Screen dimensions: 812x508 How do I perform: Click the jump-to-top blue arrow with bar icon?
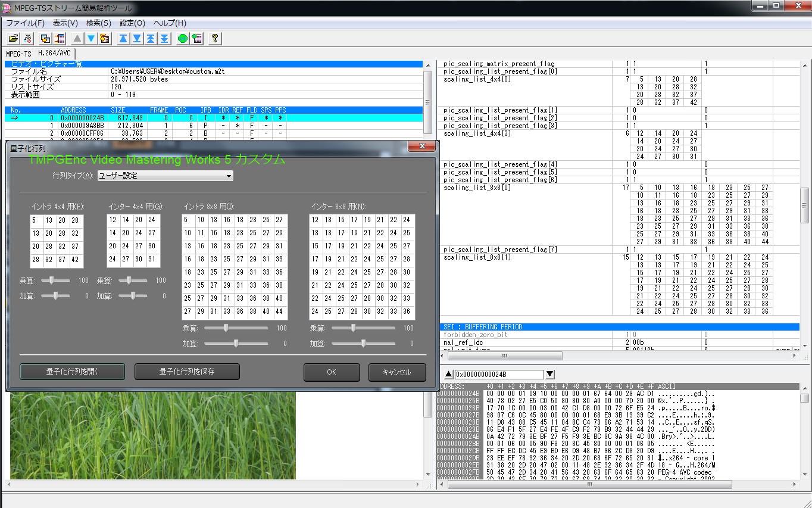click(123, 39)
